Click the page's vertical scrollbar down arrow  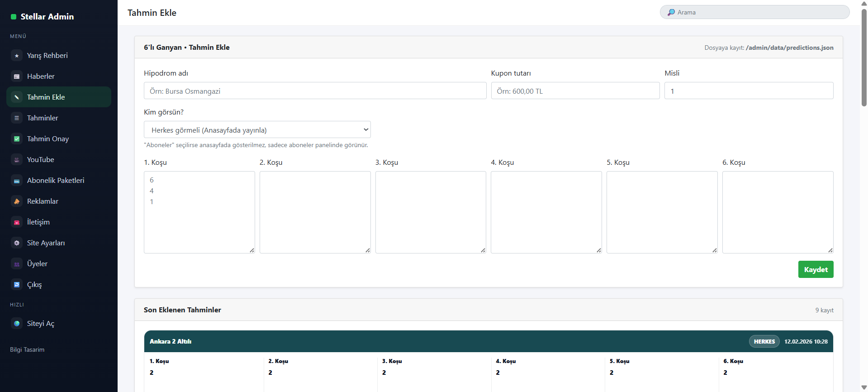point(864,387)
